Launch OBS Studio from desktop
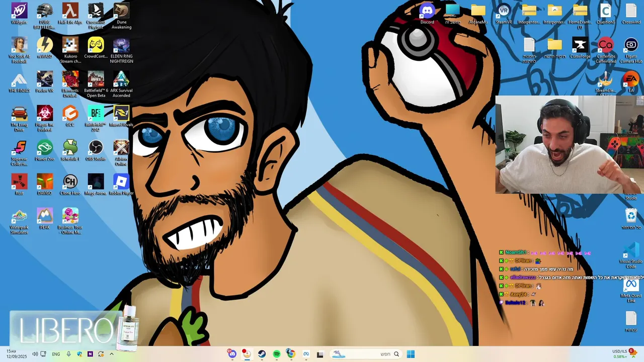Viewport: 644px width, 362px height. point(96,150)
